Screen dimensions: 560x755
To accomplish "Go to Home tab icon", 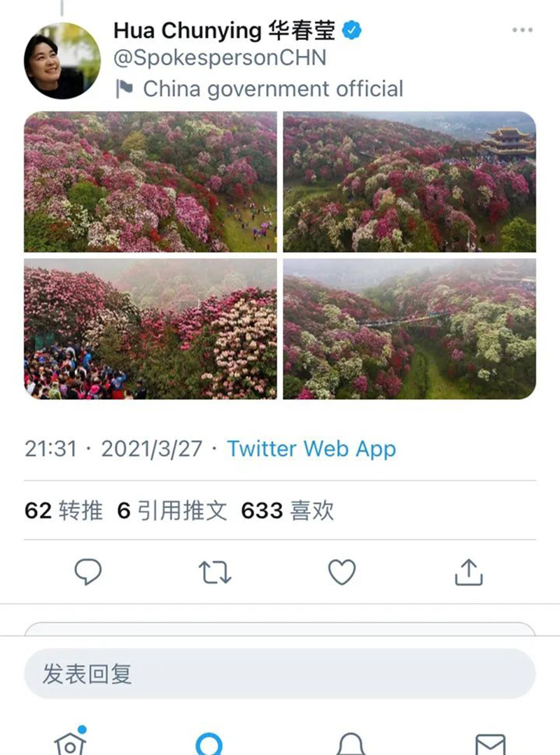I will coord(71,742).
